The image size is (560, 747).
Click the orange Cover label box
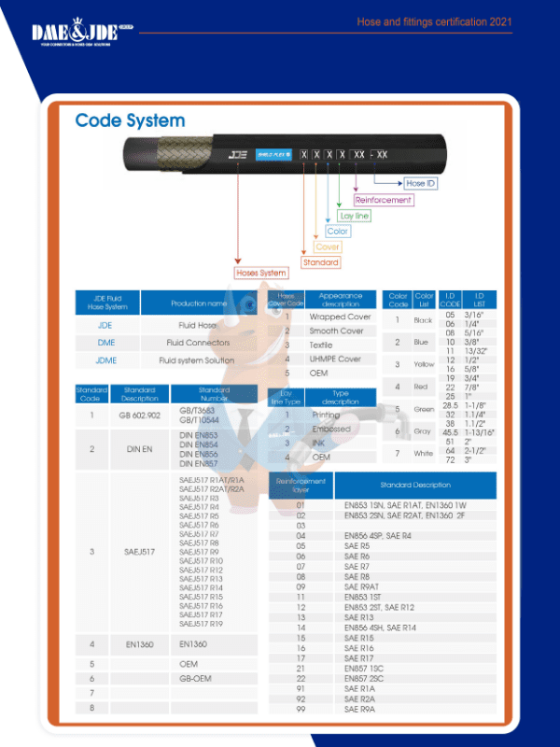point(328,247)
